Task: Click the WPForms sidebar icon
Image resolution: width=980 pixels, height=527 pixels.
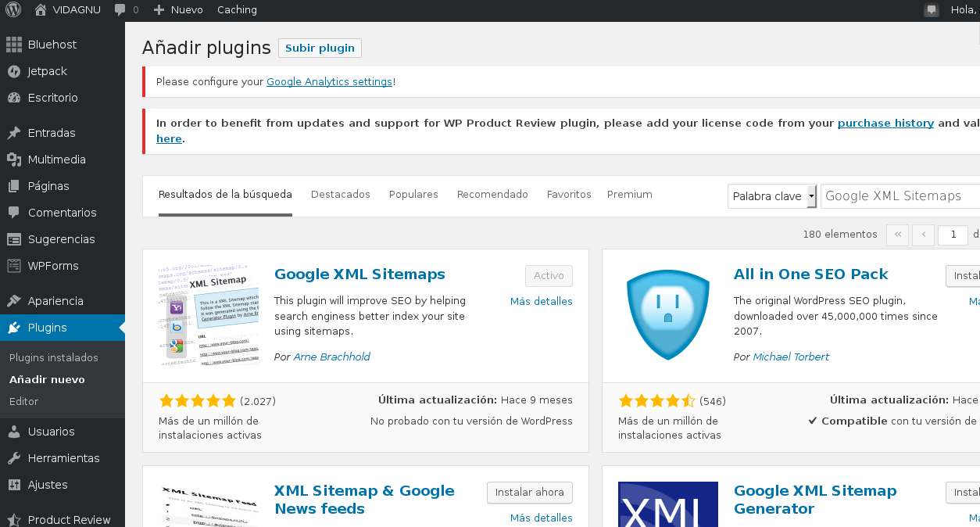Action: 14,266
